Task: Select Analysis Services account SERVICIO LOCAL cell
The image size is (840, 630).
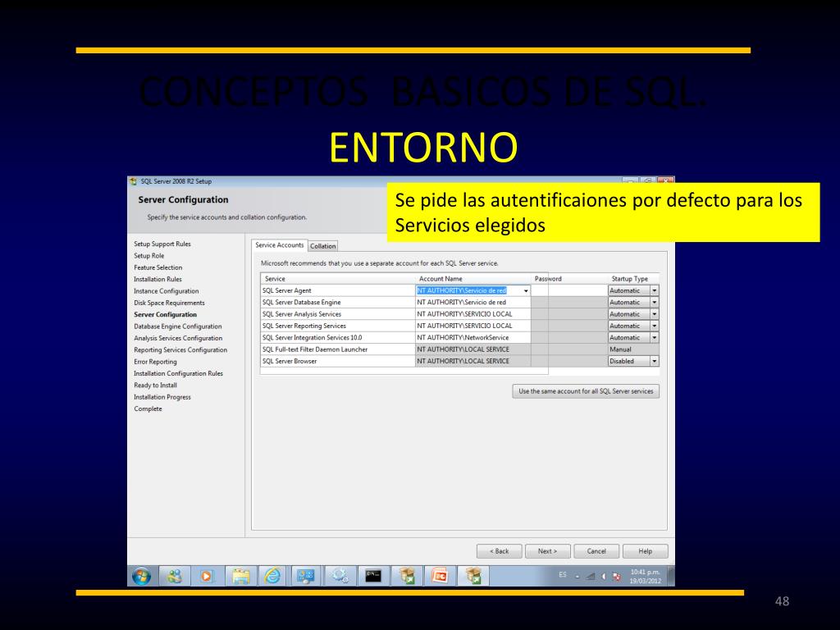Action: tap(473, 314)
